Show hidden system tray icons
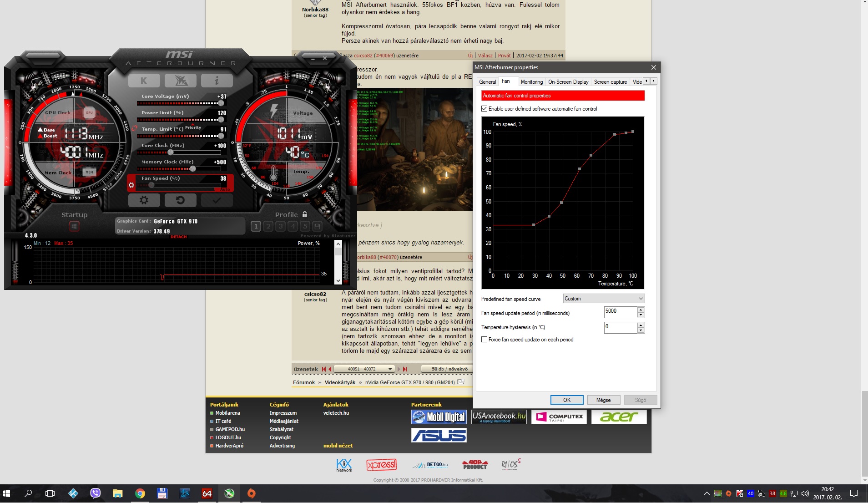This screenshot has height=503, width=868. (x=707, y=493)
